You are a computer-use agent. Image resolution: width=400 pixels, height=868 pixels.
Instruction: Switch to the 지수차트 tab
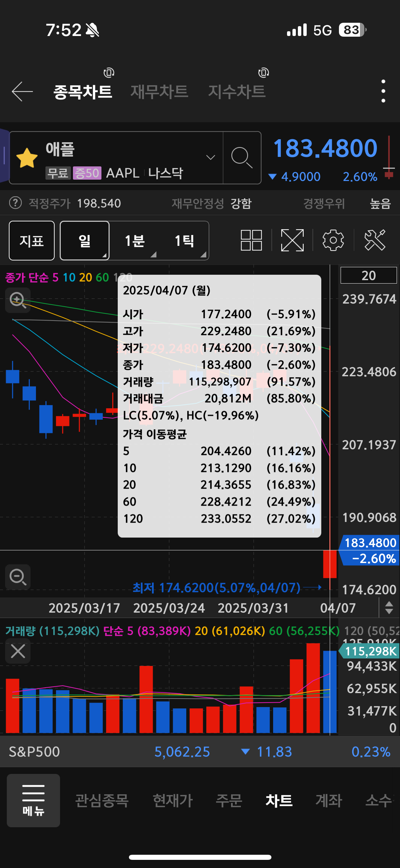pyautogui.click(x=237, y=92)
